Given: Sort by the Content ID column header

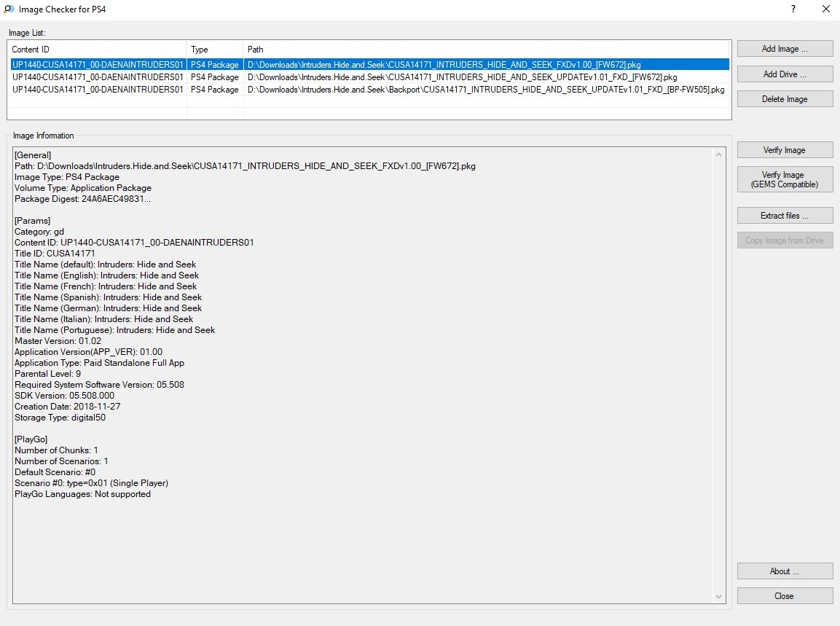Looking at the screenshot, I should click(x=97, y=50).
